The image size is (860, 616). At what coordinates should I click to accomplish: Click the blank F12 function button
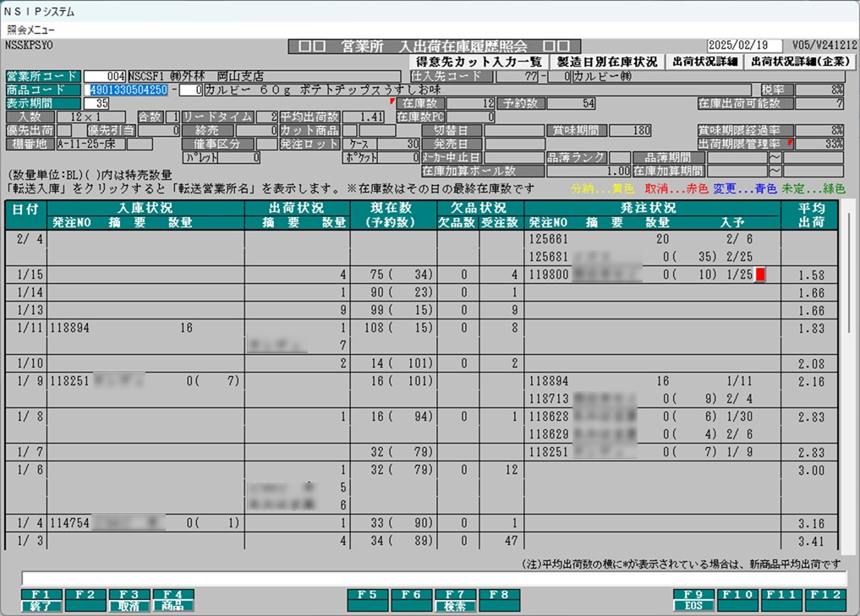click(x=824, y=599)
